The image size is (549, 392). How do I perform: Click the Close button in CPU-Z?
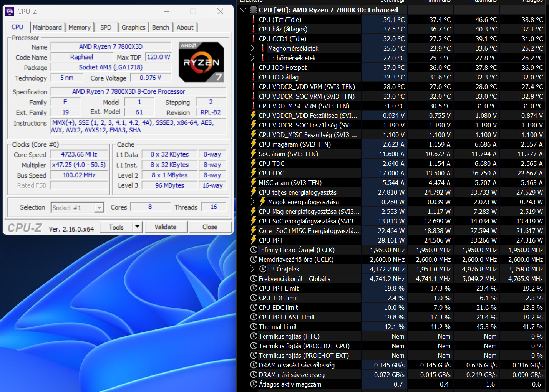(x=210, y=227)
